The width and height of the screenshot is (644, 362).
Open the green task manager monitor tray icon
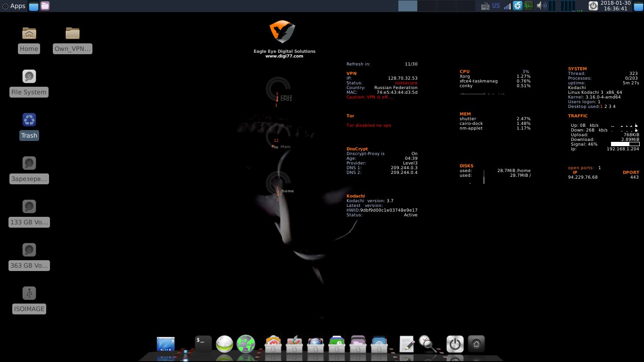coord(528,6)
